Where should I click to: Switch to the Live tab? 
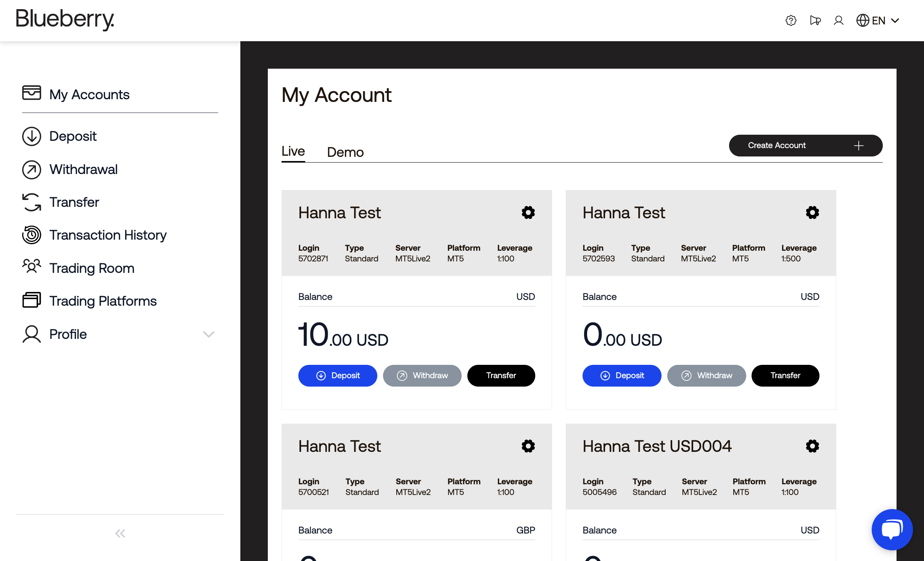[x=293, y=151]
